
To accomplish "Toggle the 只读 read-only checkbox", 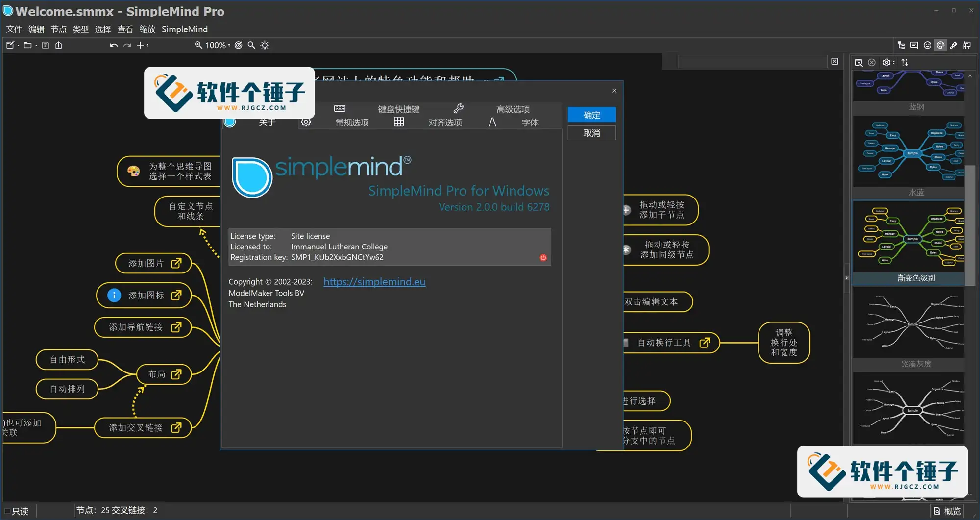I will click(x=7, y=511).
